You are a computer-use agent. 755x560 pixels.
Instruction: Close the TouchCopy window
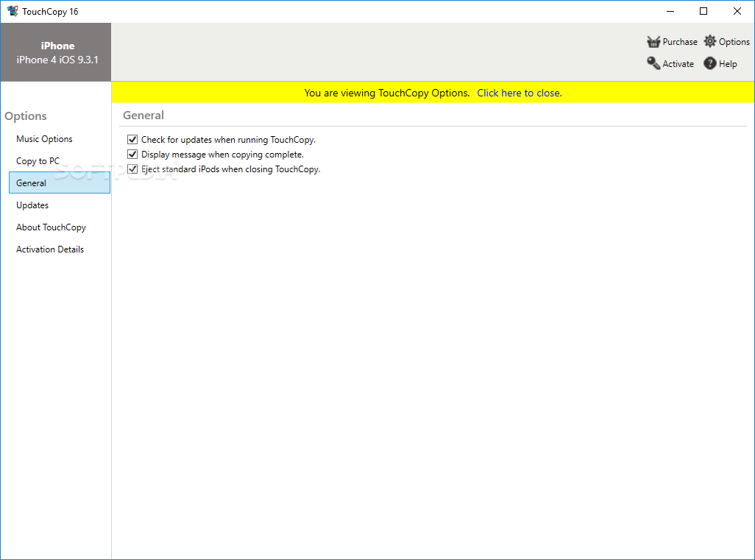click(x=737, y=11)
